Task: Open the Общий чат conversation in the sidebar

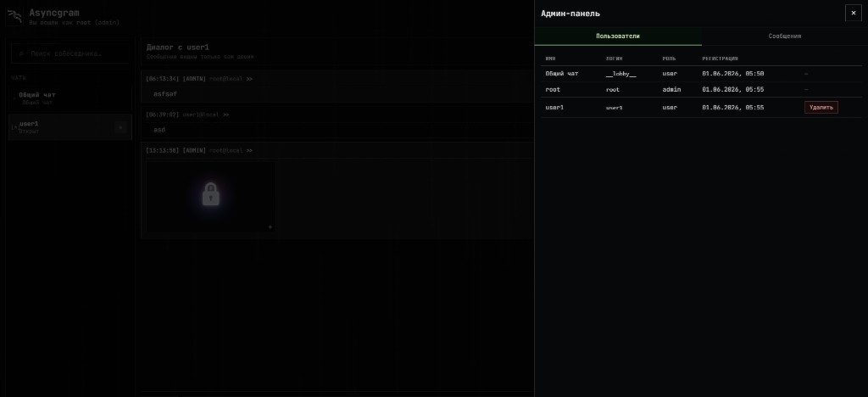Action: tap(71, 98)
